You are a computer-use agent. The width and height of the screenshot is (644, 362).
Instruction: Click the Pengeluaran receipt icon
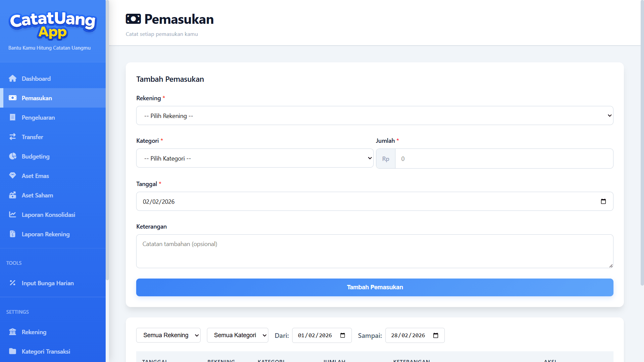13,117
